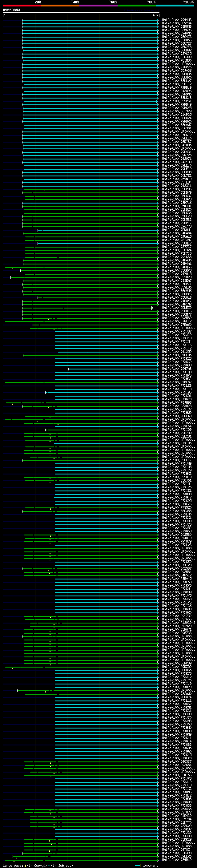Select hit UniRef100_A7QGT2
This screenshot has width=197, height=868.
pyautogui.click(x=176, y=135)
